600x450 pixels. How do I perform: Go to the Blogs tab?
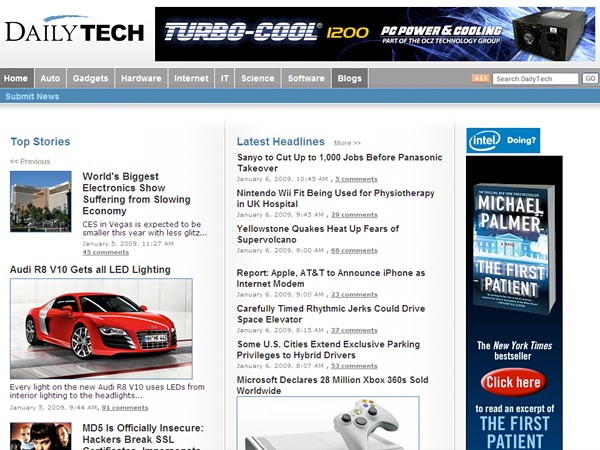pyautogui.click(x=350, y=78)
